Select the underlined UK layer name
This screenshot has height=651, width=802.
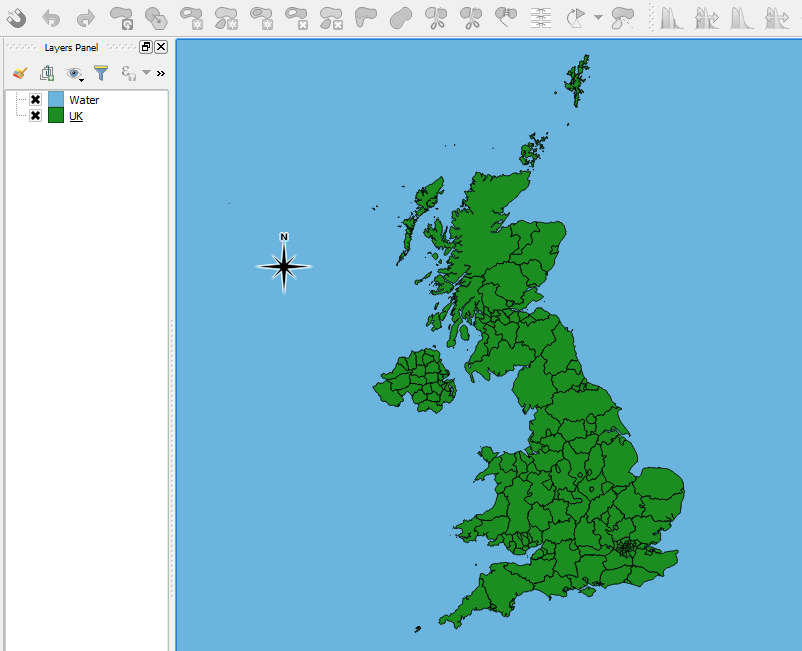click(x=75, y=116)
